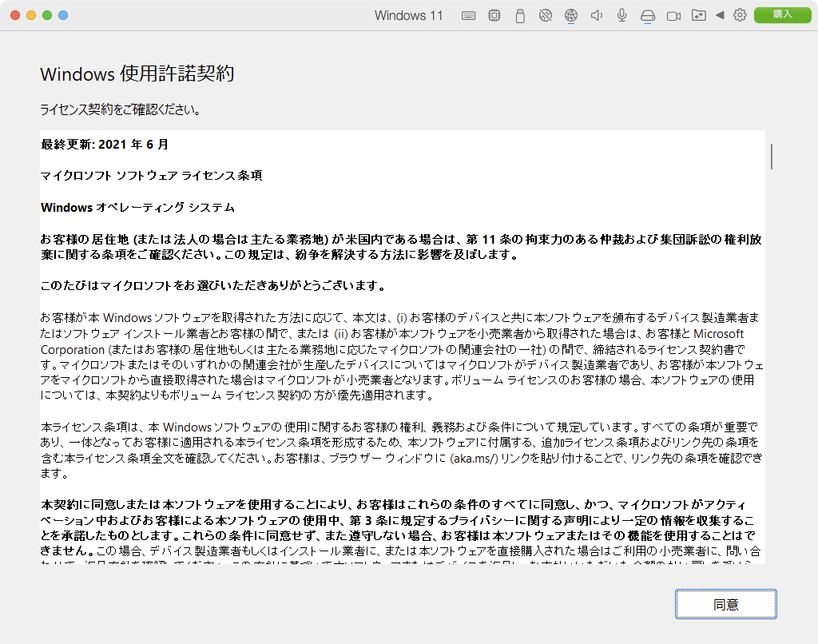Click the license text scrollbar thumb

click(x=770, y=157)
